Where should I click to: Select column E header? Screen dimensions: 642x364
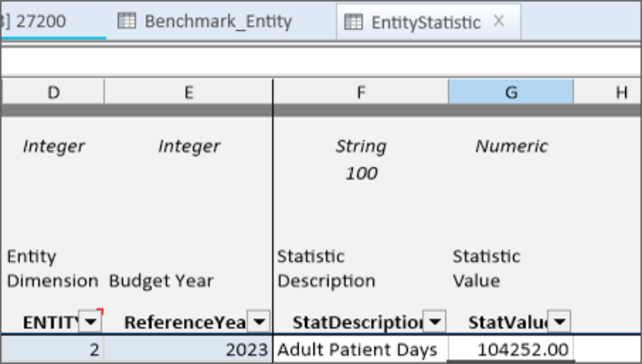188,93
